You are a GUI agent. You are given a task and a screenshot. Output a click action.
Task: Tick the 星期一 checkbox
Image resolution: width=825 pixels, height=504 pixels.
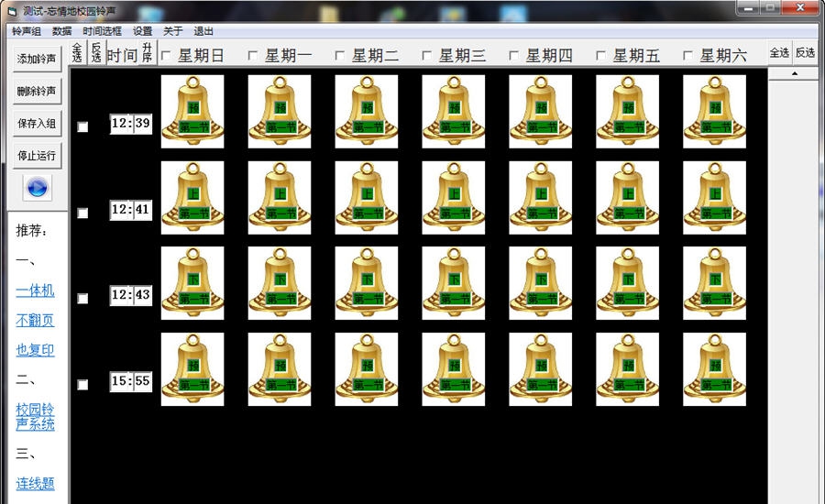pos(253,55)
